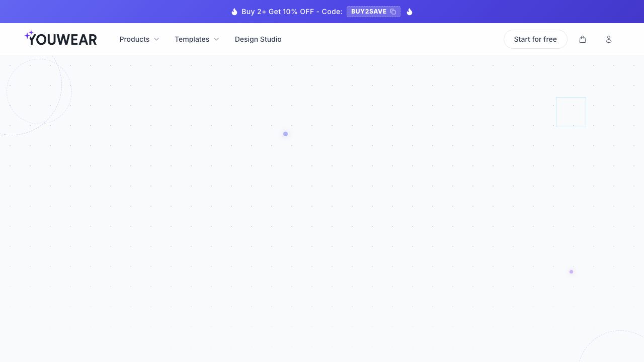644x362 pixels.
Task: Expand the Templates chevron
Action: coord(216,39)
